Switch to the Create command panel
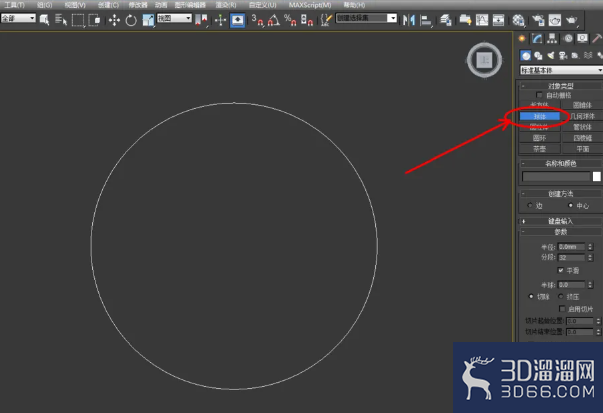Screen dimensions: 603x413 pos(522,38)
